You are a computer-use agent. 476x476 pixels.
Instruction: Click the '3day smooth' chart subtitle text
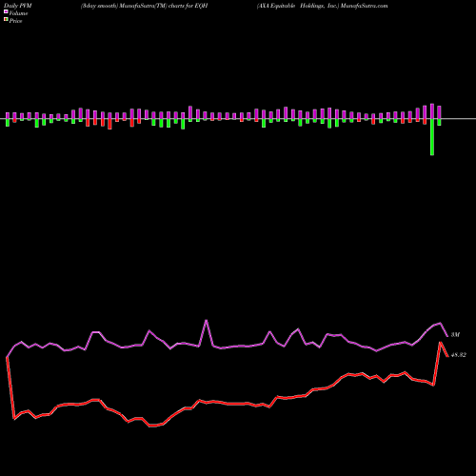click(x=99, y=6)
